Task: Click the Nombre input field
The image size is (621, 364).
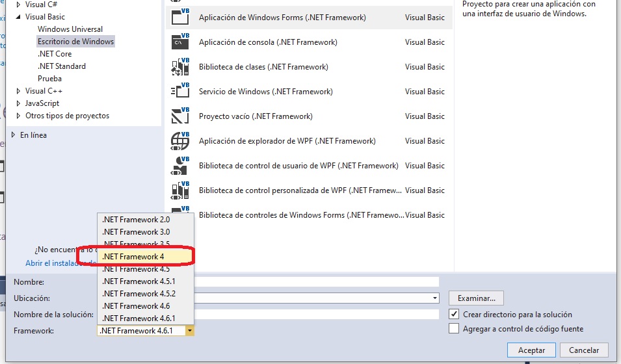Action: click(x=317, y=281)
